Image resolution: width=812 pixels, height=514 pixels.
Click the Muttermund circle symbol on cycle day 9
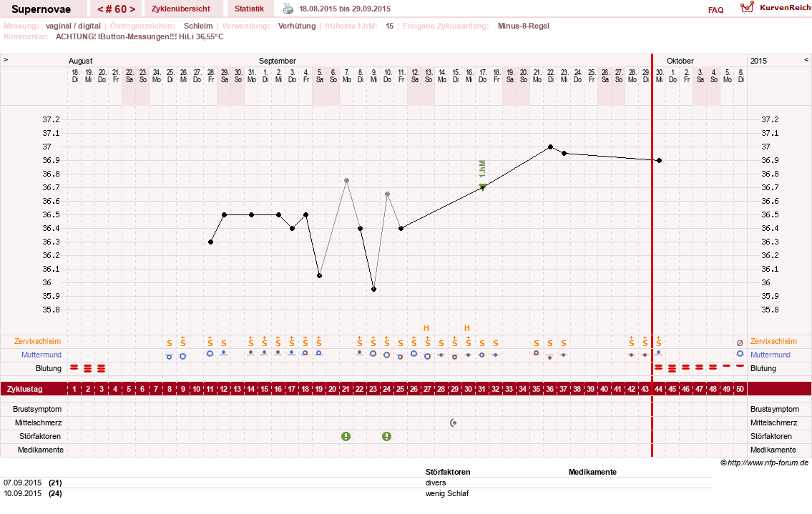click(x=182, y=356)
